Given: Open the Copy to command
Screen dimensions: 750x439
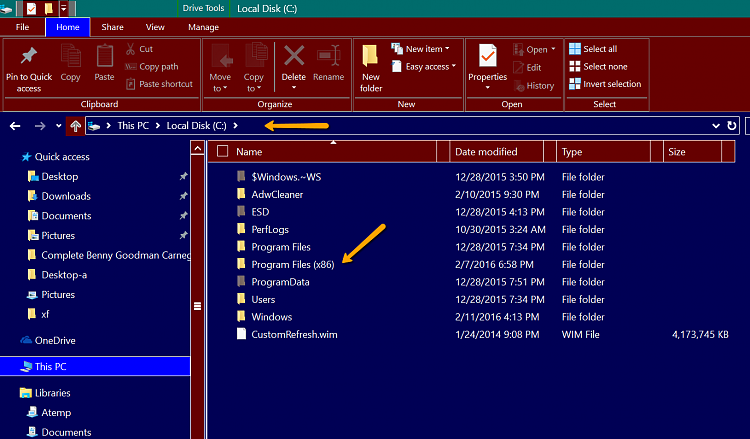Looking at the screenshot, I should [x=254, y=68].
